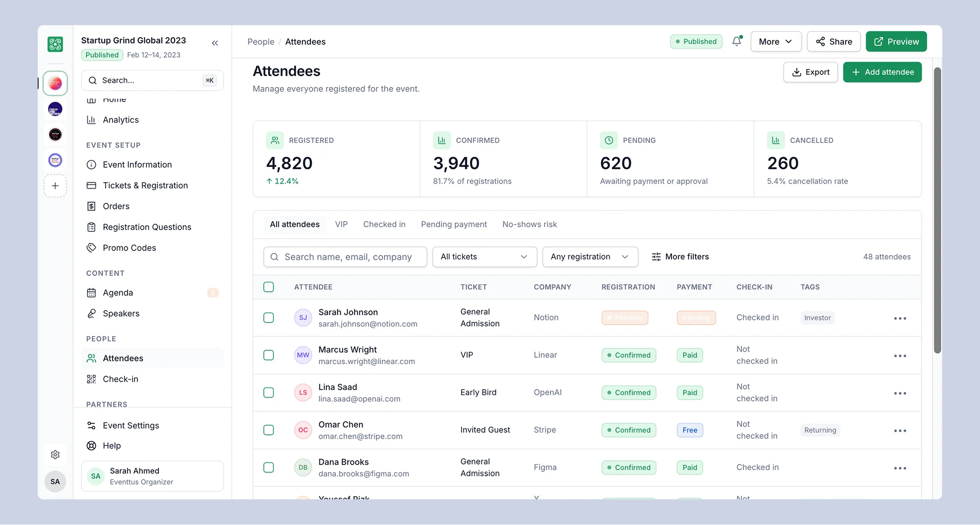The width and height of the screenshot is (980, 525).
Task: Click the Returning tag on Omar Chen
Action: click(x=820, y=430)
